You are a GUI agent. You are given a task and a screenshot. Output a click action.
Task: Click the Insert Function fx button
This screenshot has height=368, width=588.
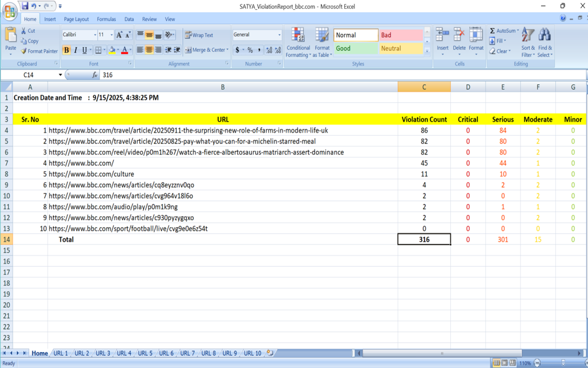pos(95,75)
